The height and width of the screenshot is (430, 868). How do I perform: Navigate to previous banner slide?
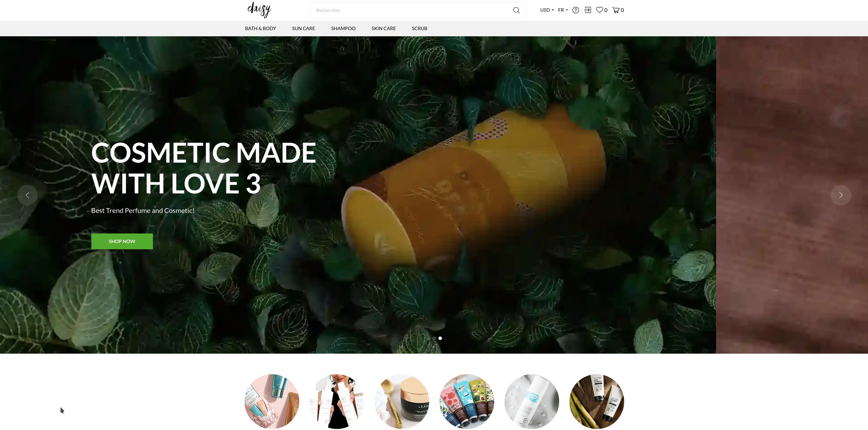pyautogui.click(x=27, y=195)
